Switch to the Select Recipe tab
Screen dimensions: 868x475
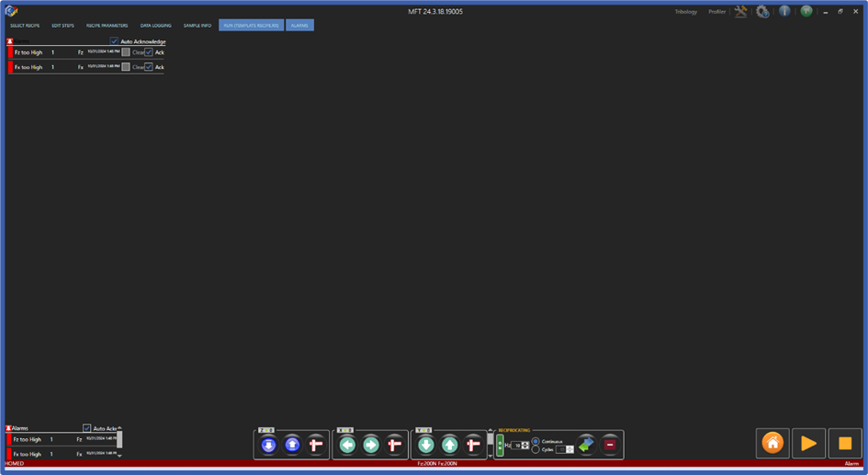click(x=25, y=26)
